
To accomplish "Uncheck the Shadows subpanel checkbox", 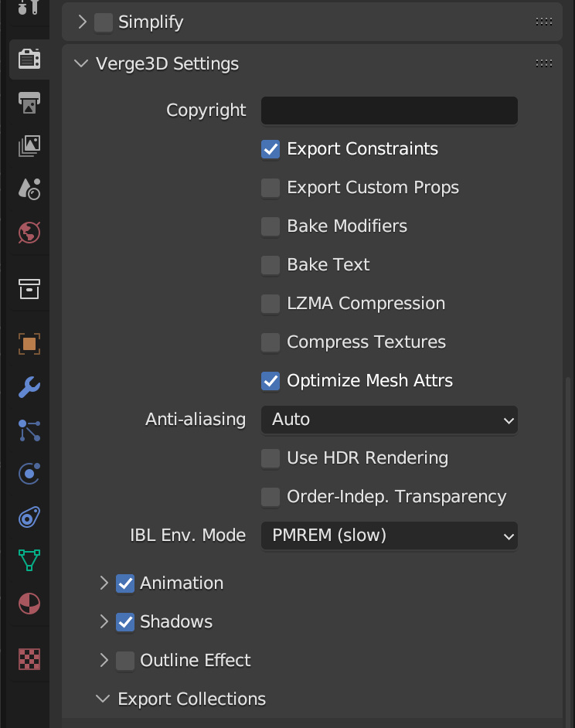I will tap(125, 621).
